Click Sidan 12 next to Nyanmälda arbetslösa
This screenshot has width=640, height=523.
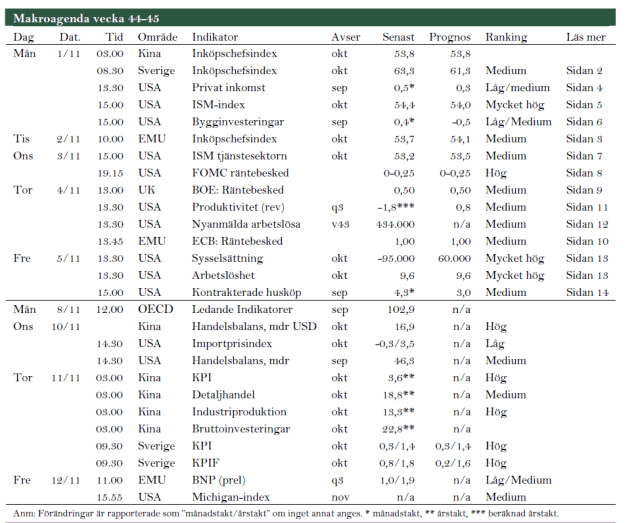point(586,224)
